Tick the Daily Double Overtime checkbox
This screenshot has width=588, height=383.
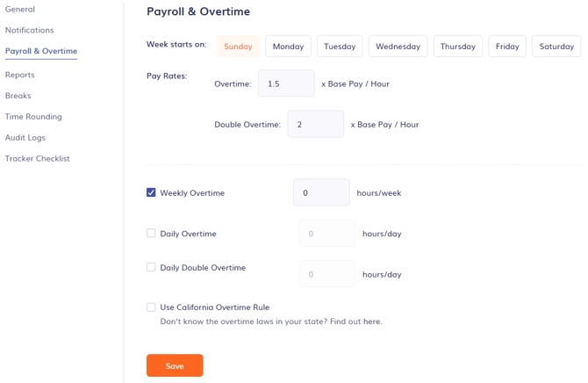coord(151,267)
